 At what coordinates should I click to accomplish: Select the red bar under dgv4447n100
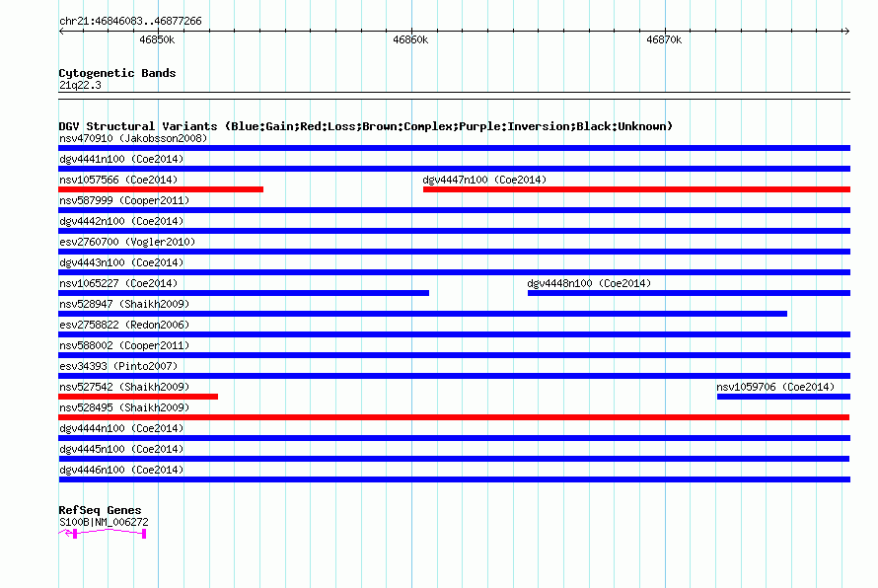(636, 189)
